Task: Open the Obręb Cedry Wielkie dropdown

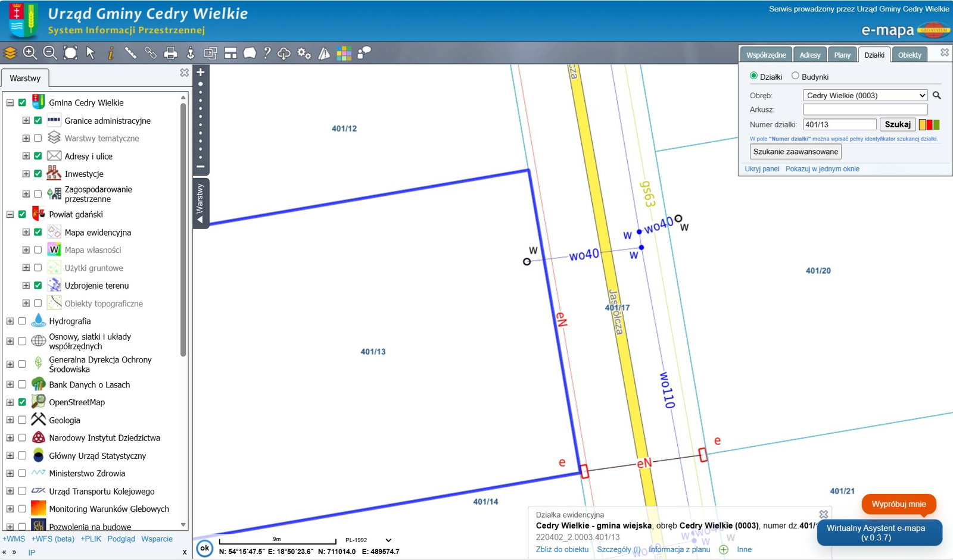Action: point(865,95)
